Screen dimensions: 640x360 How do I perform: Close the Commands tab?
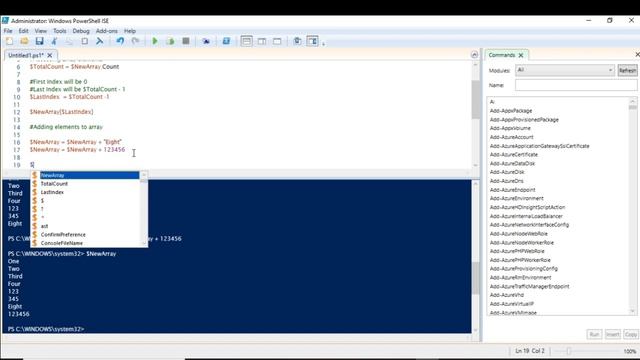(521, 55)
